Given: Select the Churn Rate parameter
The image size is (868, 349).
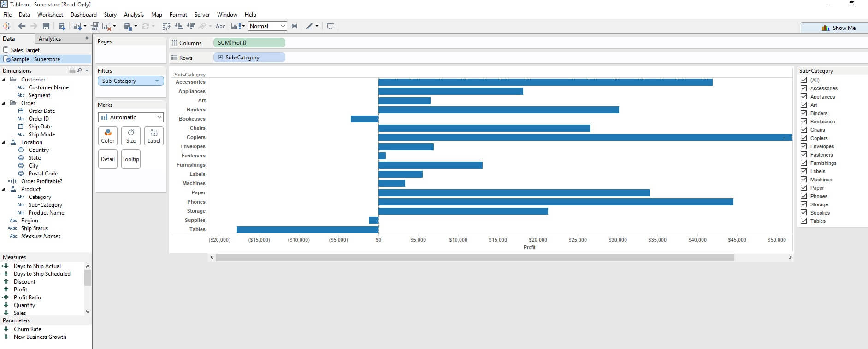Looking at the screenshot, I should tap(28, 329).
